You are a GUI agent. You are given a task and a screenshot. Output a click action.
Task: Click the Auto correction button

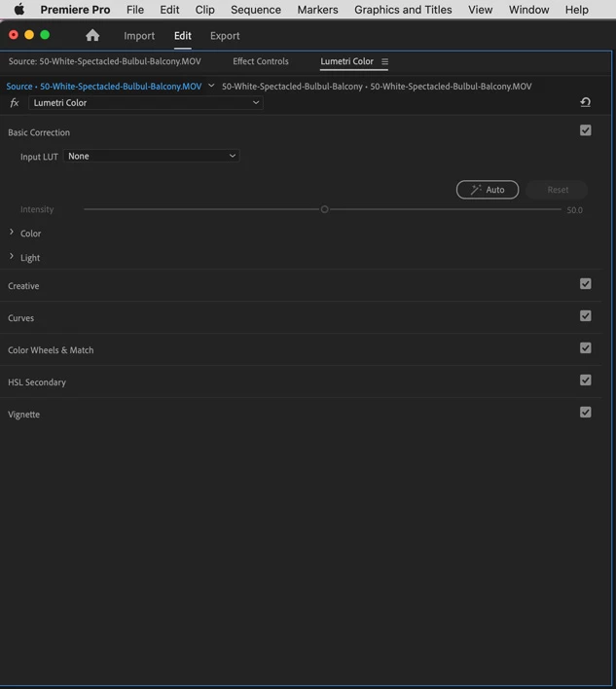click(x=488, y=190)
